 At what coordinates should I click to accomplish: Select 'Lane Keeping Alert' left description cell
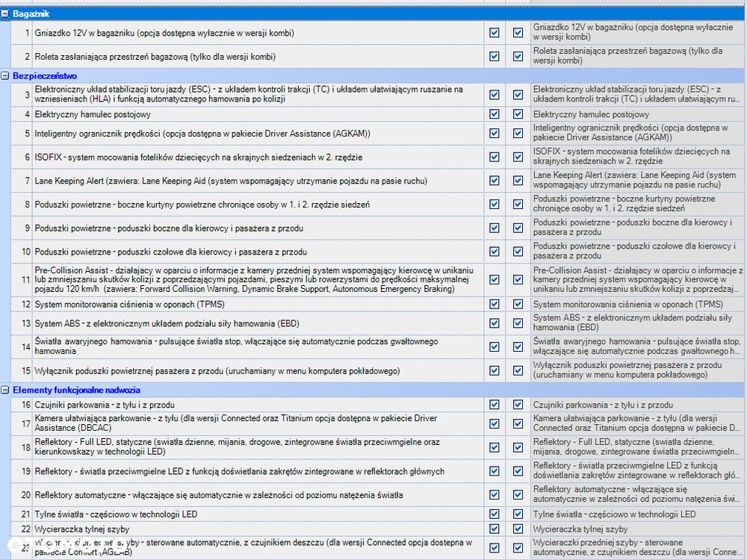point(258,181)
